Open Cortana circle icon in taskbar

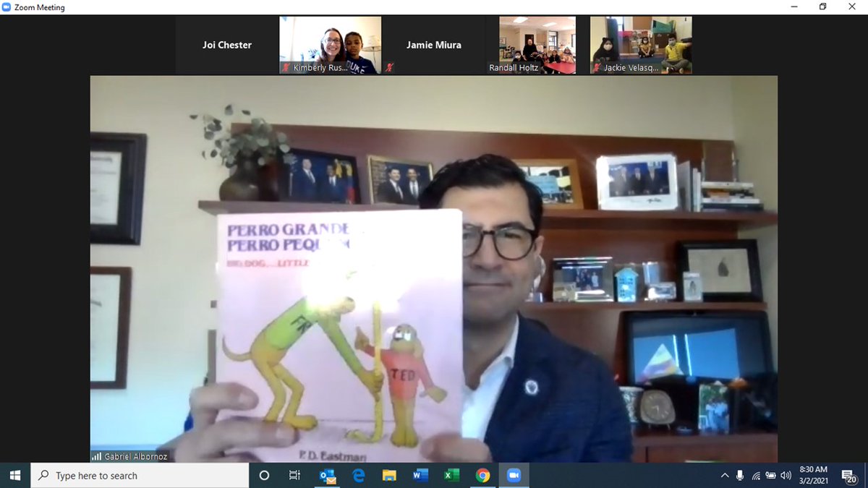(264, 475)
